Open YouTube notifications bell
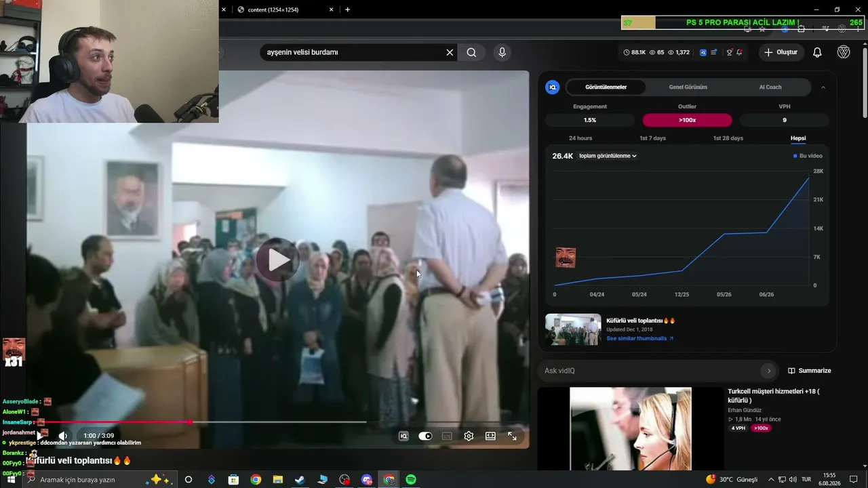 (817, 52)
